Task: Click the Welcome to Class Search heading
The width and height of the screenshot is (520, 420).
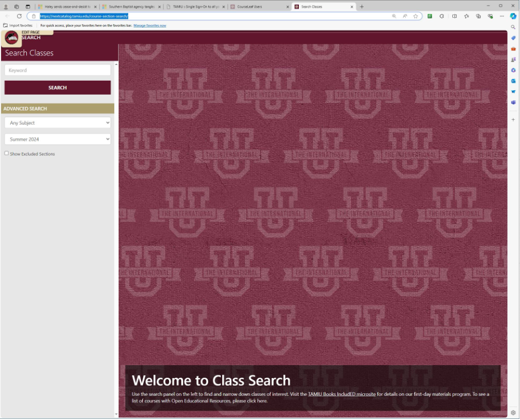Action: click(211, 381)
